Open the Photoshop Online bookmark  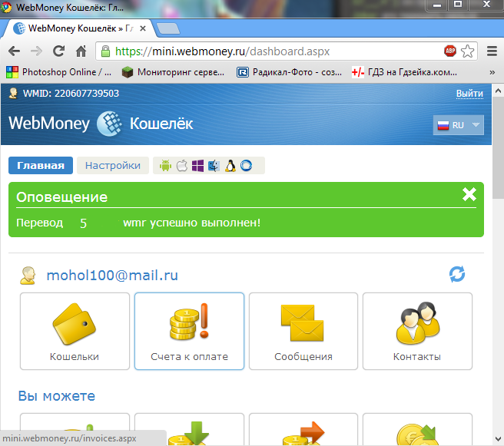[59, 72]
